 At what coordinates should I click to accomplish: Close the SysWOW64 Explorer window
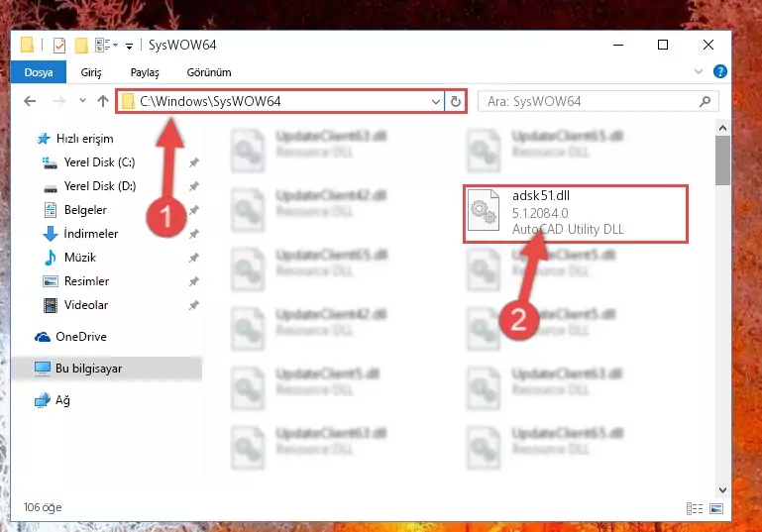[708, 46]
